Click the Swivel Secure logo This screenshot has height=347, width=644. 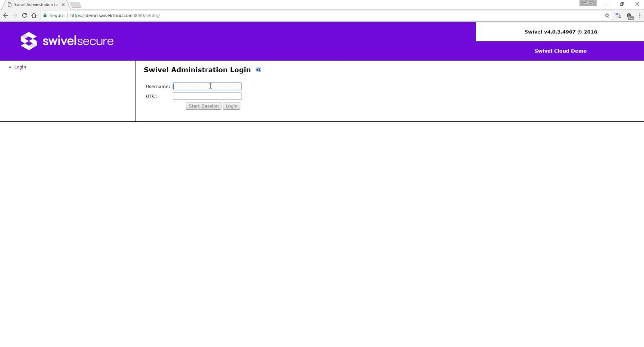(67, 41)
